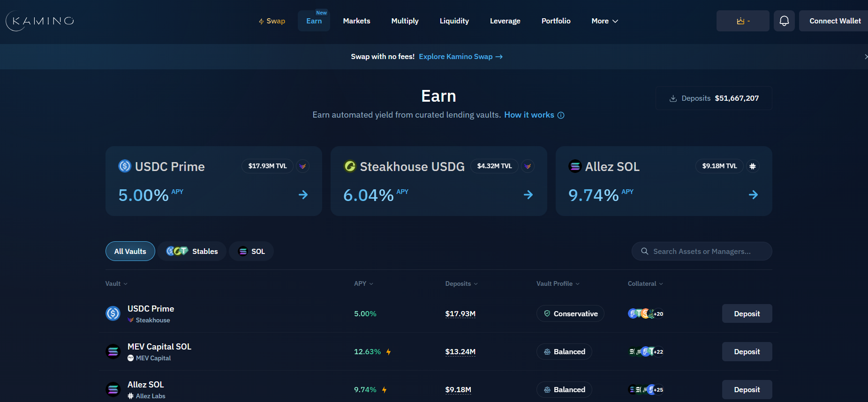Click the Conservative profile badge
The height and width of the screenshot is (402, 868).
click(x=570, y=313)
